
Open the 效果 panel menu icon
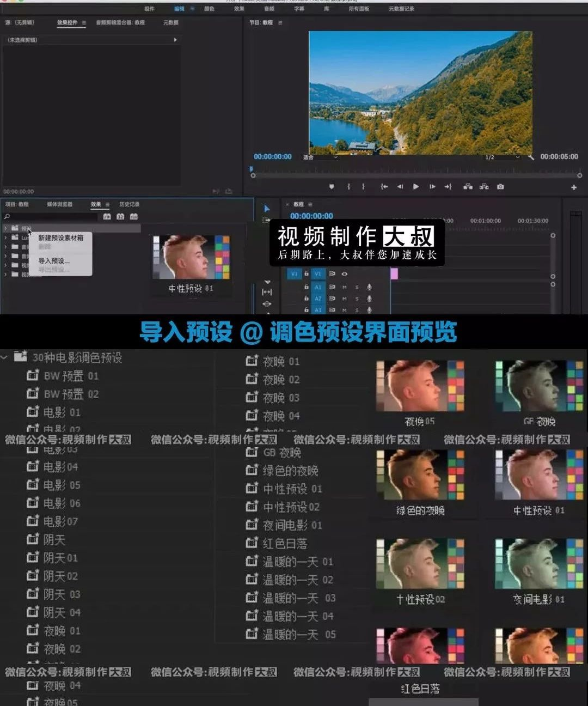107,204
